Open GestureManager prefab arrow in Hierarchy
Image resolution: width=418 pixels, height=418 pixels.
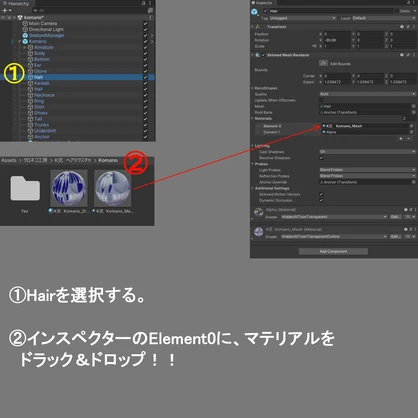[152, 35]
